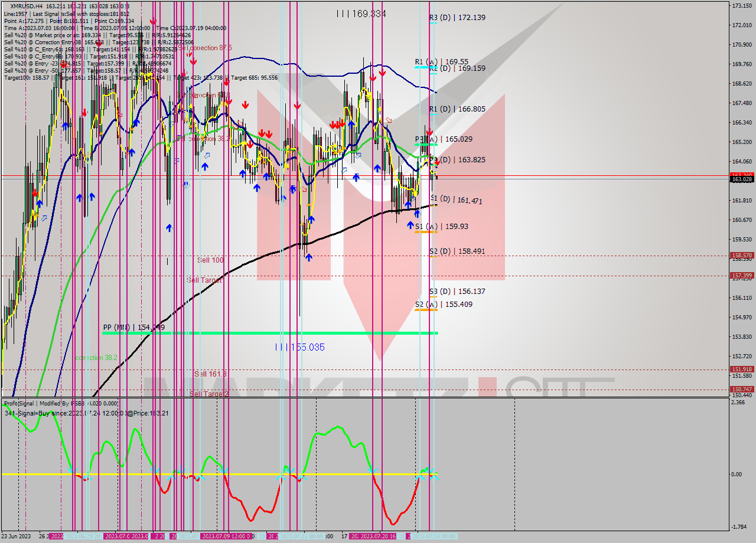Select the red sell arrow above P3 (A) level
This screenshot has height=543, width=756.
429,131
